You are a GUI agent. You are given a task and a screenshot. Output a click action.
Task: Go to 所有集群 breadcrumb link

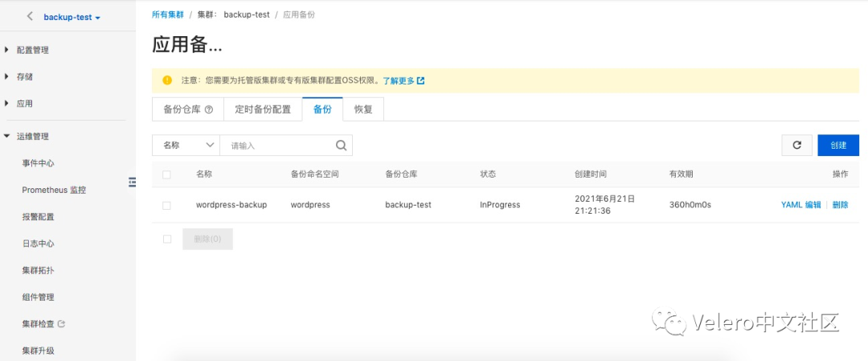click(168, 14)
